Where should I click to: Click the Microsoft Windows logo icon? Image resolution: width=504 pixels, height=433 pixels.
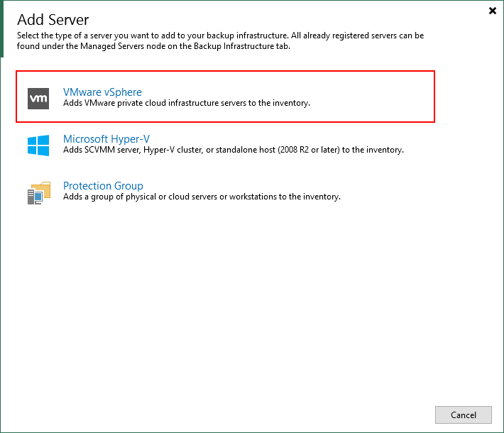coord(38,146)
